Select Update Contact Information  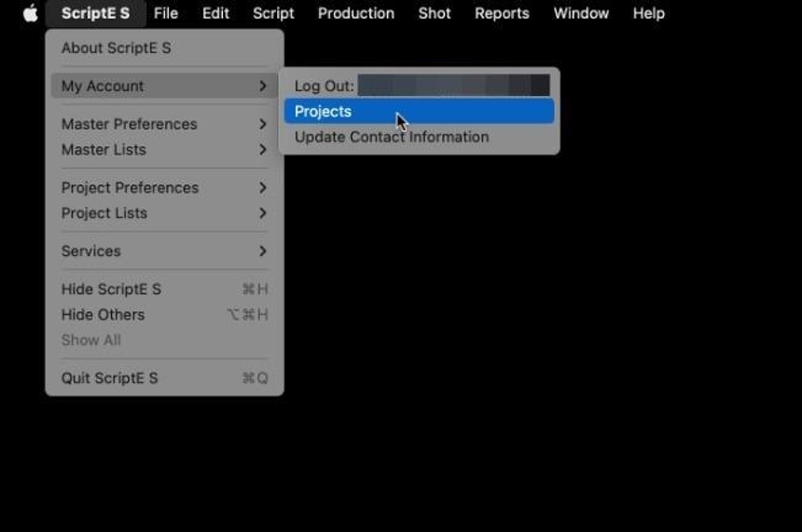[392, 136]
